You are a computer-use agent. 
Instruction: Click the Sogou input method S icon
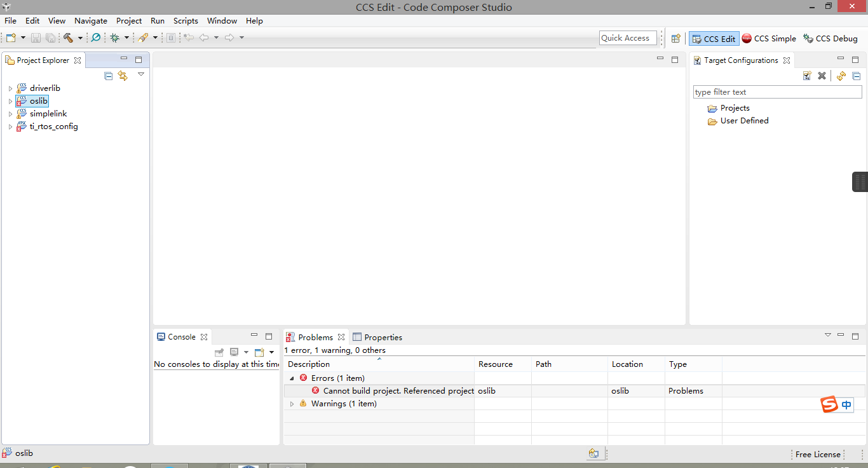pyautogui.click(x=829, y=404)
